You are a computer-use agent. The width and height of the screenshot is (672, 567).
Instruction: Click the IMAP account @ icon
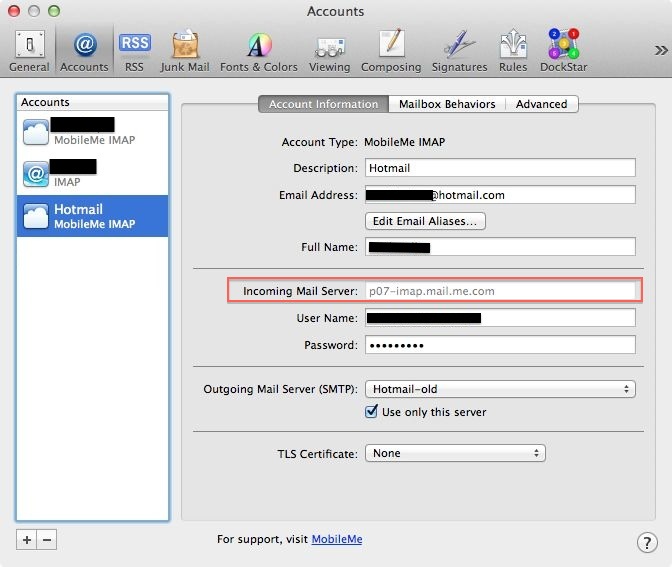click(x=36, y=174)
